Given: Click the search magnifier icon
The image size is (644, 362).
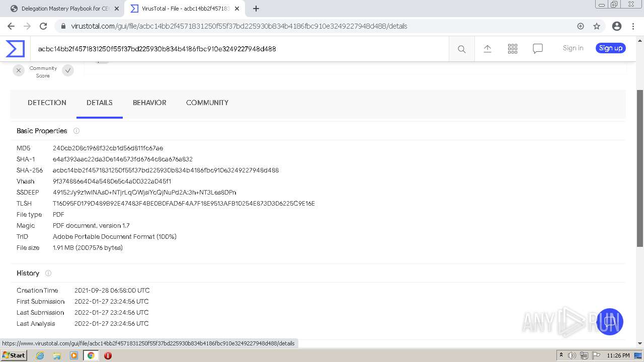Looking at the screenshot, I should click(461, 49).
